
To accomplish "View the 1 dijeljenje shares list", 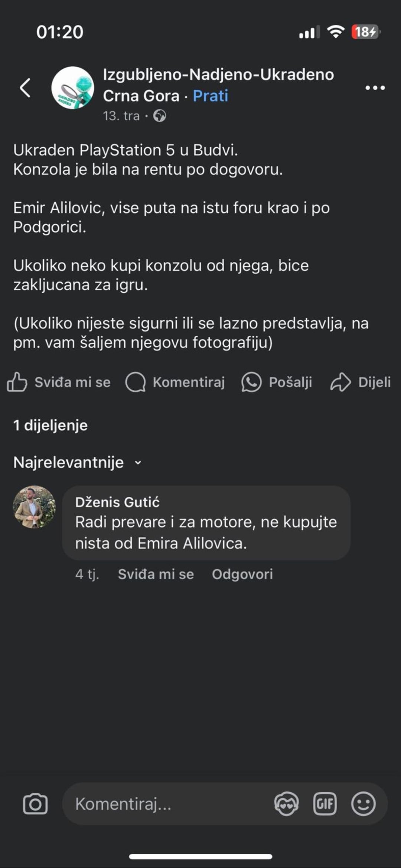I will (50, 425).
